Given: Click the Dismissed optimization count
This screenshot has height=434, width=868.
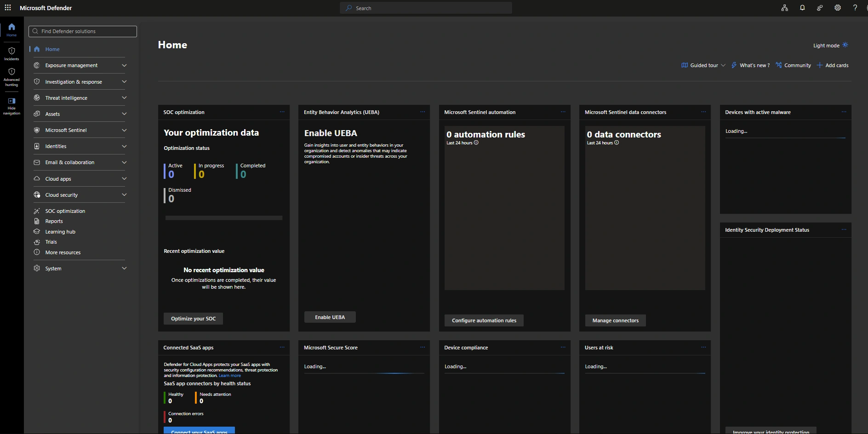Looking at the screenshot, I should pyautogui.click(x=171, y=199).
